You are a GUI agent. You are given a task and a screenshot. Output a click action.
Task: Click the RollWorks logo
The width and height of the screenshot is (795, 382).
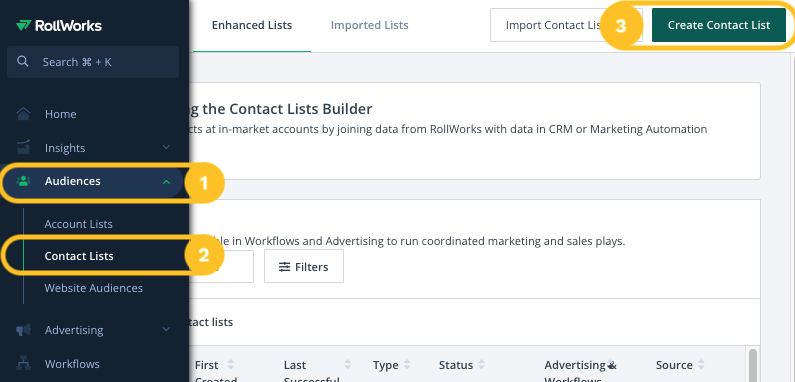[x=59, y=25]
